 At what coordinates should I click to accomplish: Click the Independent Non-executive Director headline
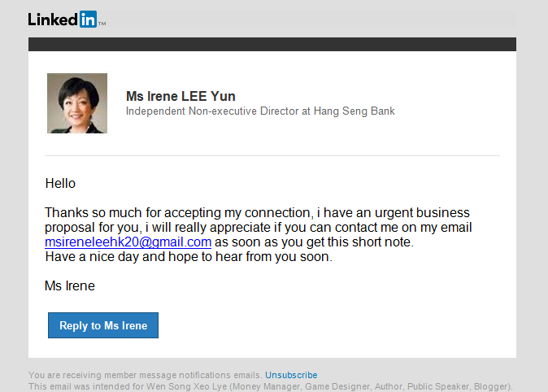tap(213, 111)
